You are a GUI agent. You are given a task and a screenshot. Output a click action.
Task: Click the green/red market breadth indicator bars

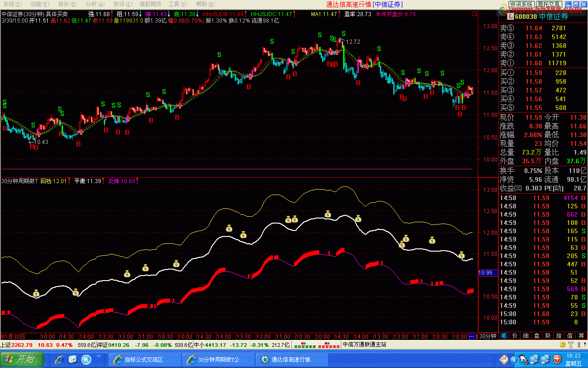[316, 345]
